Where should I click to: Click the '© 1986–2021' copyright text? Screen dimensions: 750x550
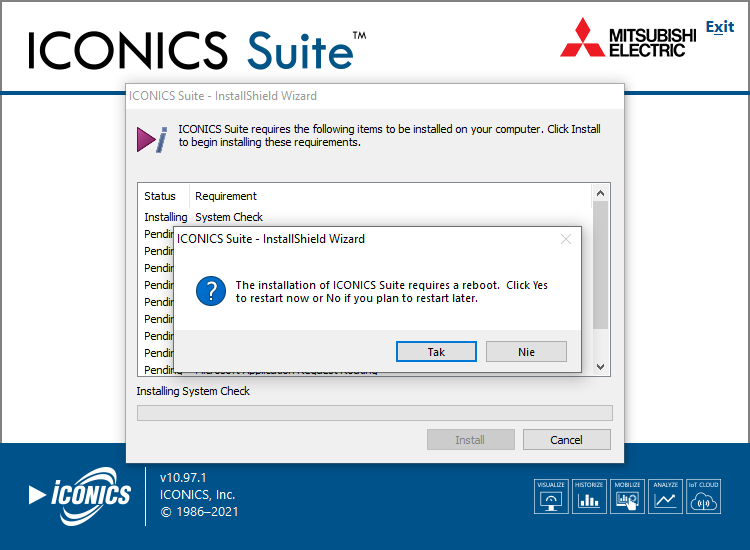[199, 512]
